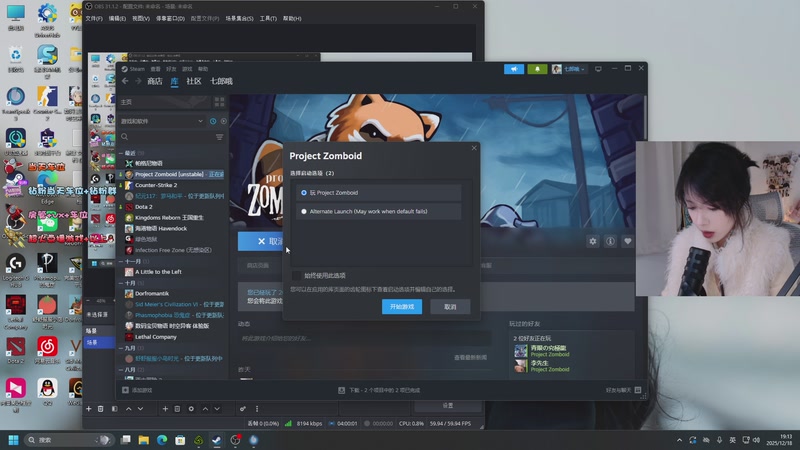The width and height of the screenshot is (800, 450).
Task: Open the 七郎哦 profile tab in Steam
Action: (221, 81)
